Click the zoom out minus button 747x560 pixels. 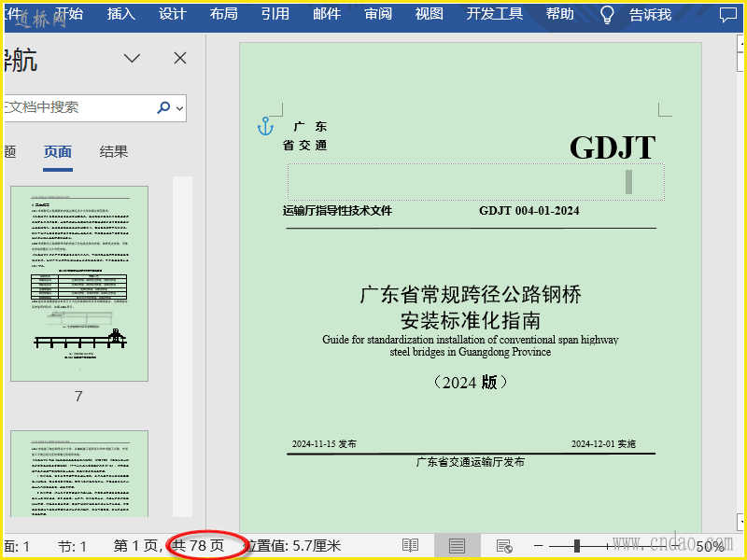click(539, 546)
